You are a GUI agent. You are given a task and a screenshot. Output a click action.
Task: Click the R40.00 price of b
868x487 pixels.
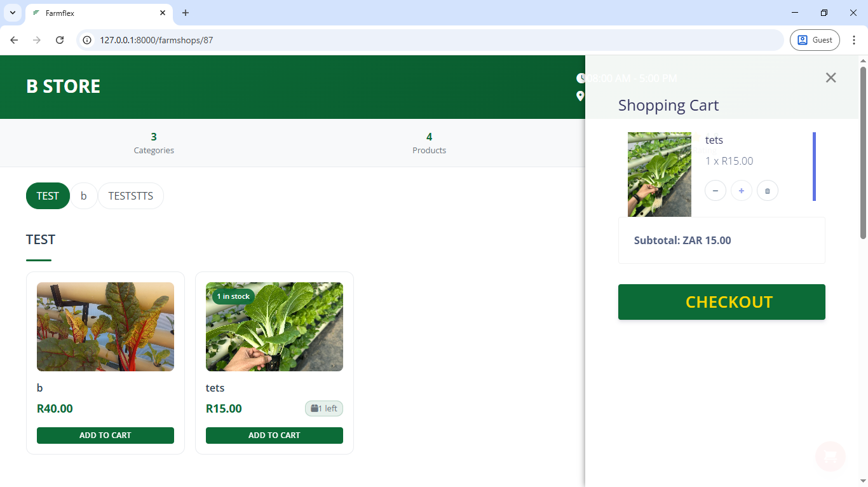point(55,409)
